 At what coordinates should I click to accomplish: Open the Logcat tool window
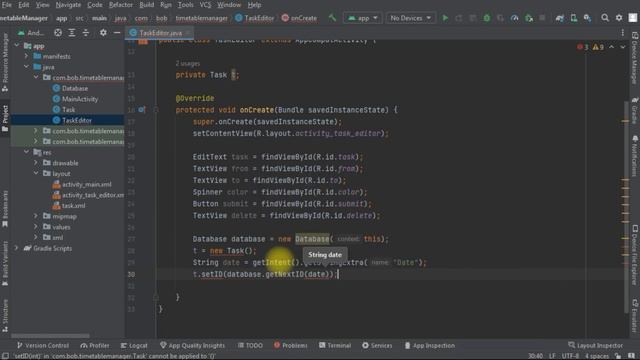pos(134,345)
